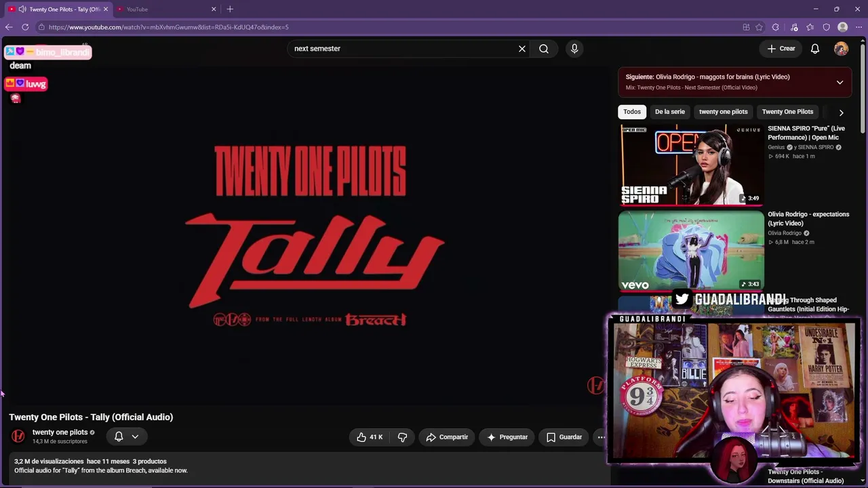Dislike the video with thumbs down
This screenshot has width=868, height=488.
402,437
